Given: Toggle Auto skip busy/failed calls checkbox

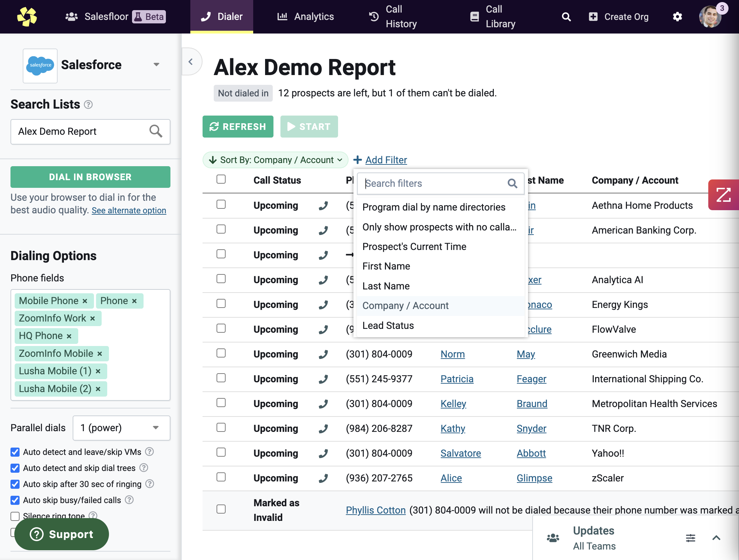Looking at the screenshot, I should click(x=15, y=500).
